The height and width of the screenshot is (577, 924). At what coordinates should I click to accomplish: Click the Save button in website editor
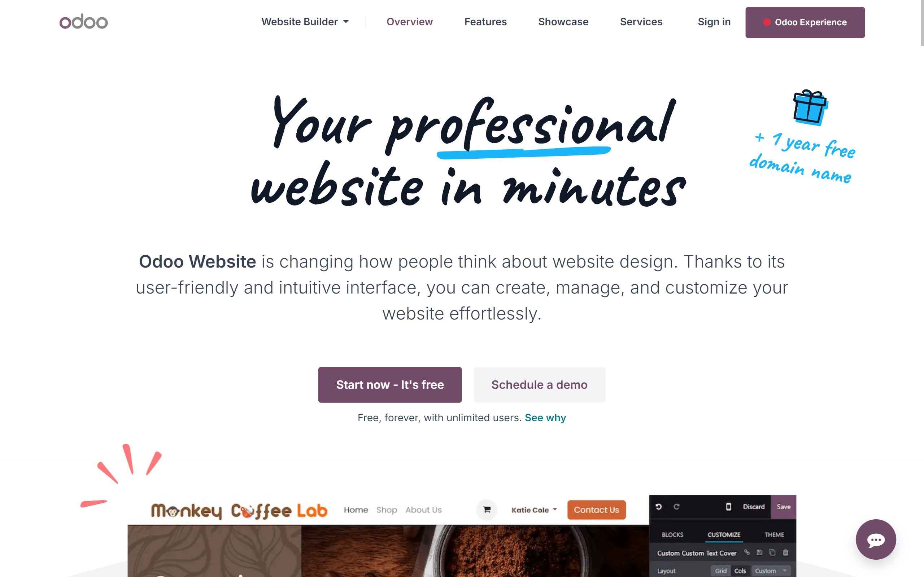coord(783,507)
